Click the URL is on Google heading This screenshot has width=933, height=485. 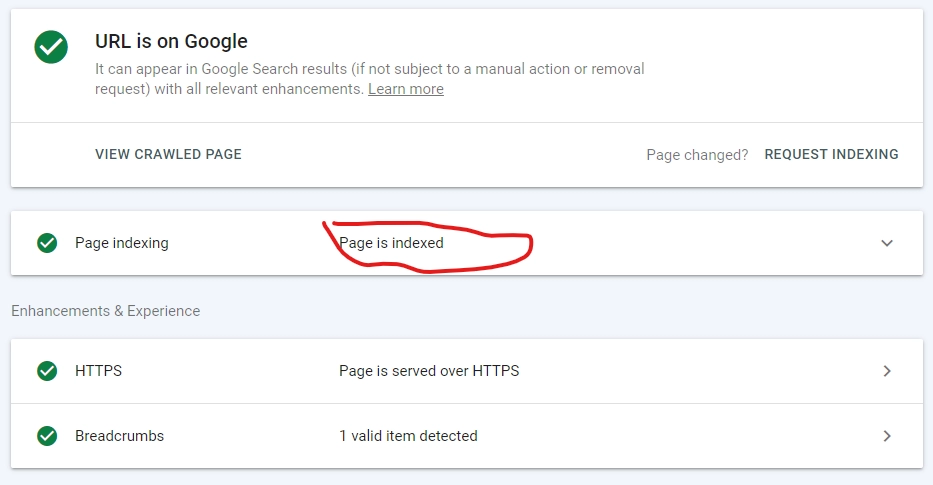tap(171, 41)
